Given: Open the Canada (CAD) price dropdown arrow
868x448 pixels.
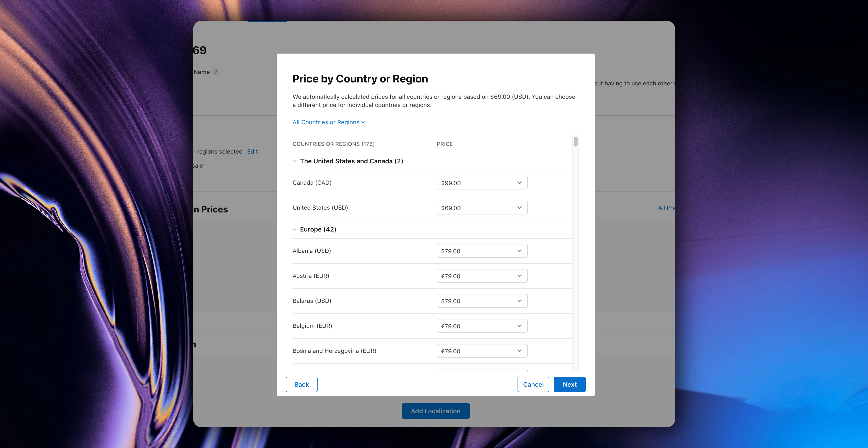Looking at the screenshot, I should coord(519,183).
